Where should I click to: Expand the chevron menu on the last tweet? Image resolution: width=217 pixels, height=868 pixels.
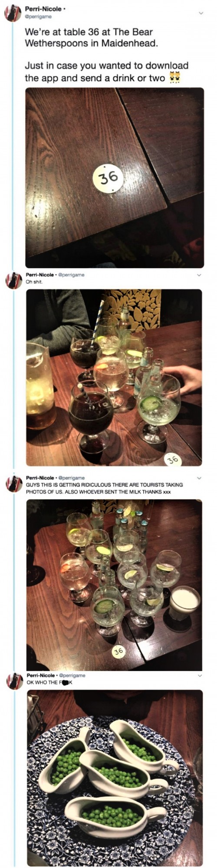coord(200,675)
